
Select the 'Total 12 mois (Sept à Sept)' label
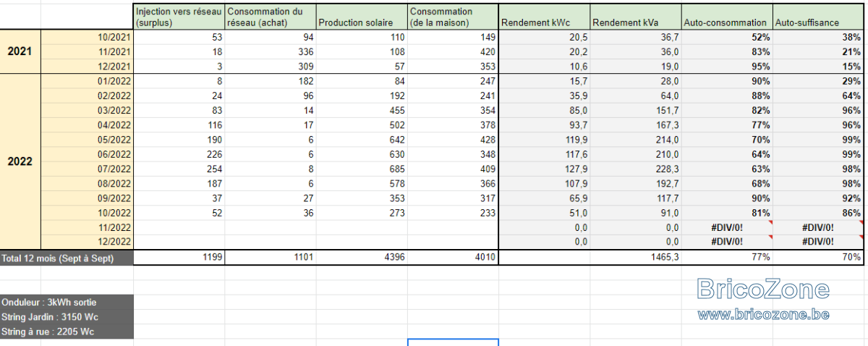[67, 257]
